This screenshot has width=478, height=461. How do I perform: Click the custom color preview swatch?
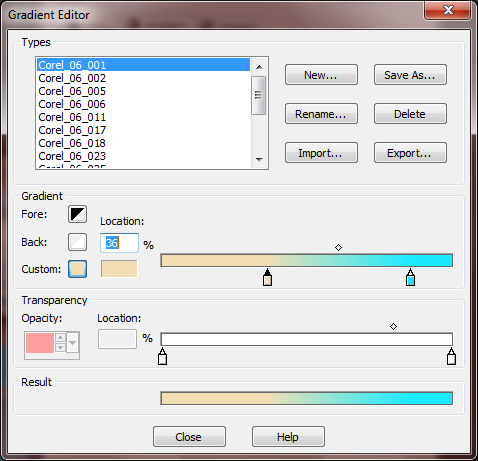[x=119, y=269]
